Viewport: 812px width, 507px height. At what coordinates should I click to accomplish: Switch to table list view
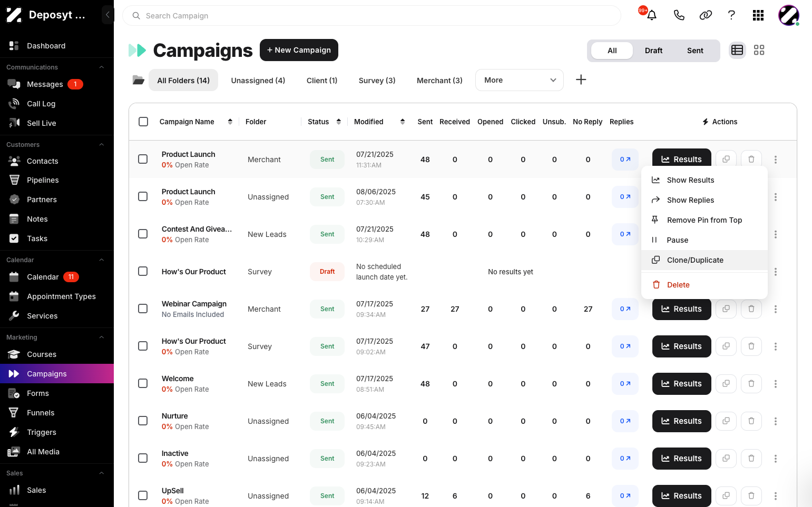[x=737, y=50]
